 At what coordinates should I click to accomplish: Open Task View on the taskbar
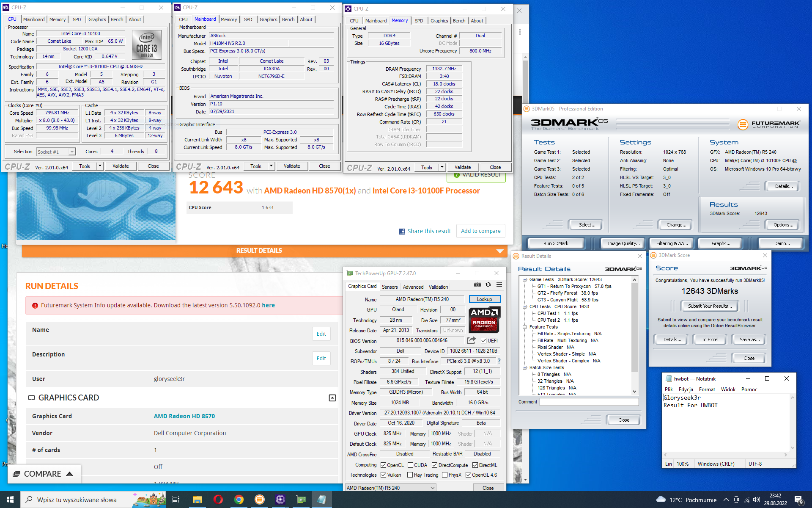[176, 500]
